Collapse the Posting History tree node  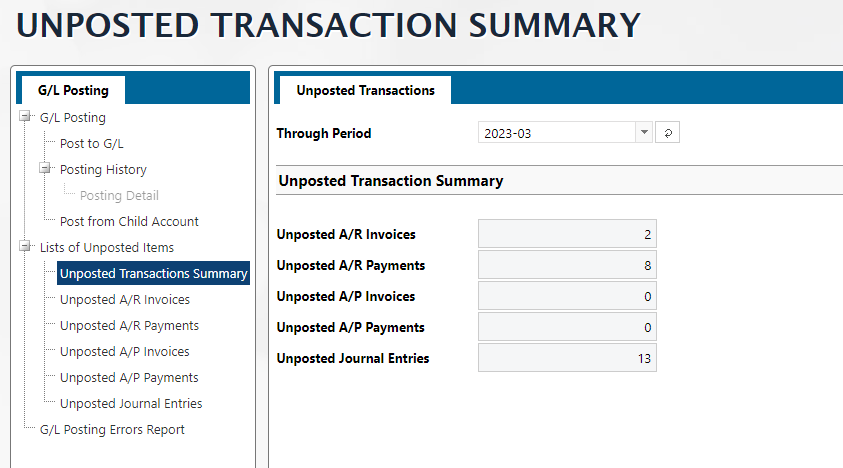(45, 169)
